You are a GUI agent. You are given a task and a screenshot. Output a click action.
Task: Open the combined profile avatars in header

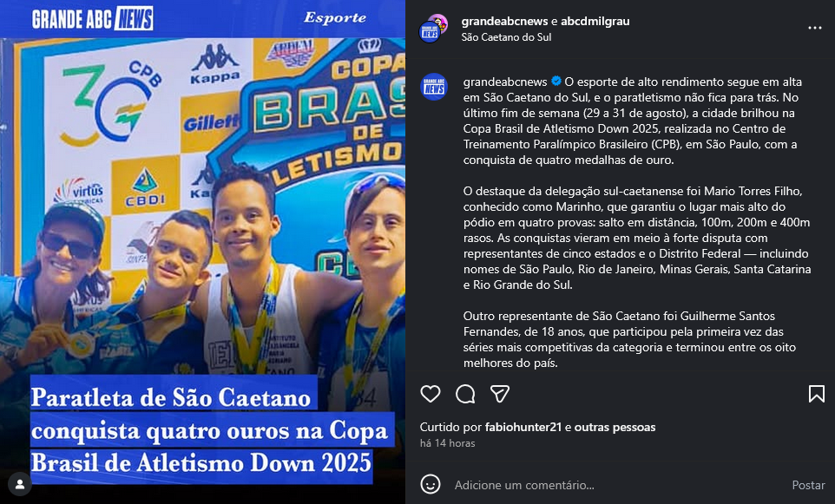point(433,29)
